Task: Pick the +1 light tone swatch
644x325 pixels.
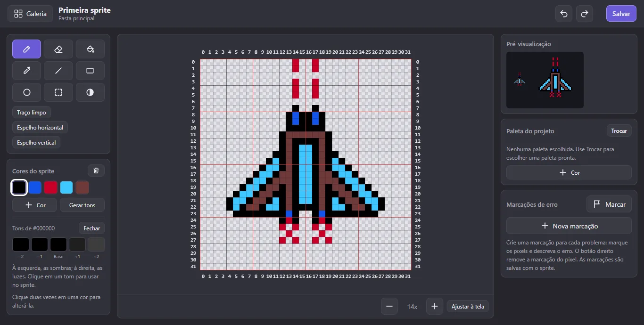Action: [x=77, y=244]
